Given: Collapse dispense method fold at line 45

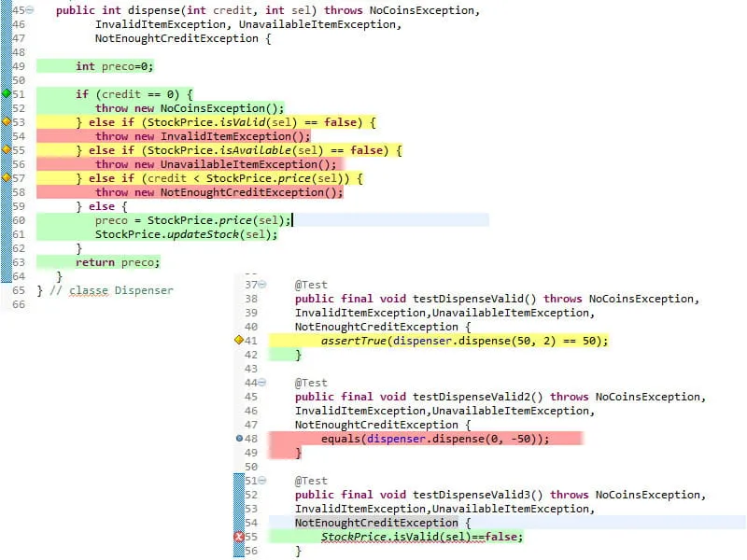Looking at the screenshot, I should coord(30,10).
